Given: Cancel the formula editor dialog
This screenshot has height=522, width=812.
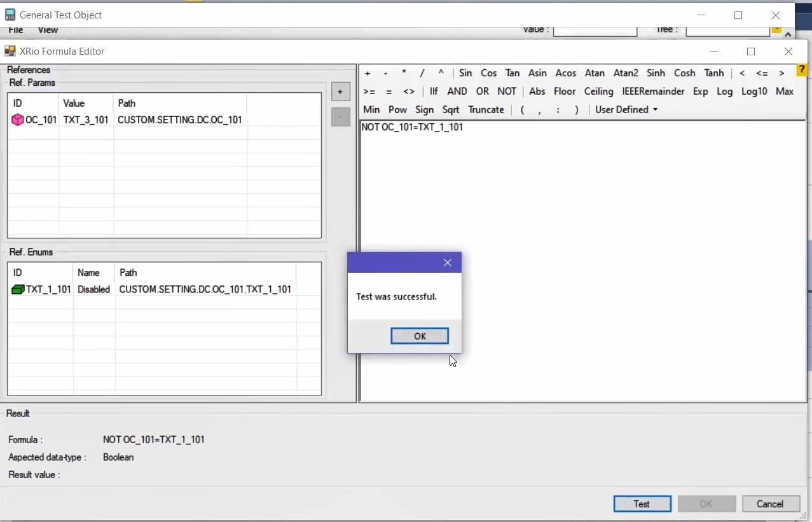Looking at the screenshot, I should (x=770, y=504).
